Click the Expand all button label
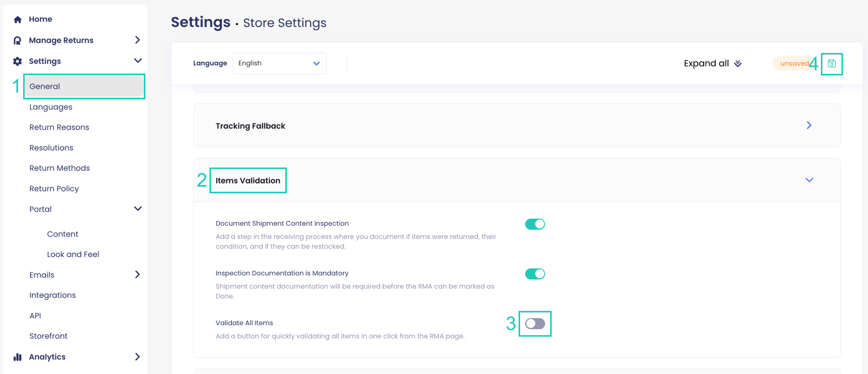Viewport: 868px width, 374px height. pos(706,63)
